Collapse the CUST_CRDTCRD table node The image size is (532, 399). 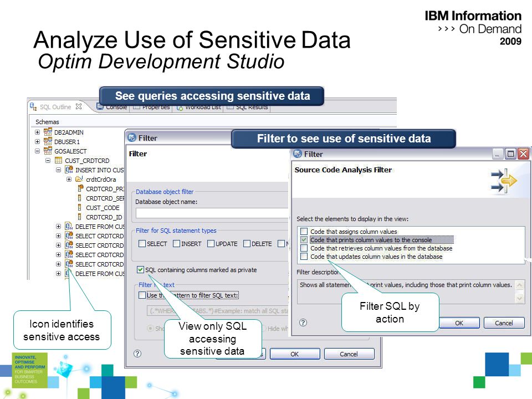point(48,160)
